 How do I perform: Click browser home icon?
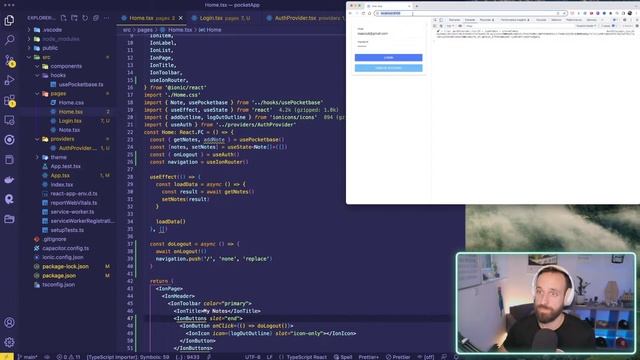pyautogui.click(x=369, y=13)
